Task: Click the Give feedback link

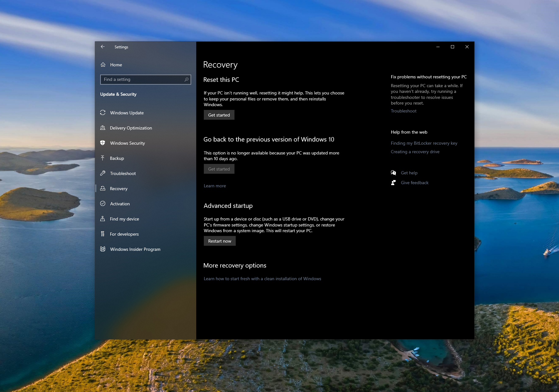Action: point(415,183)
